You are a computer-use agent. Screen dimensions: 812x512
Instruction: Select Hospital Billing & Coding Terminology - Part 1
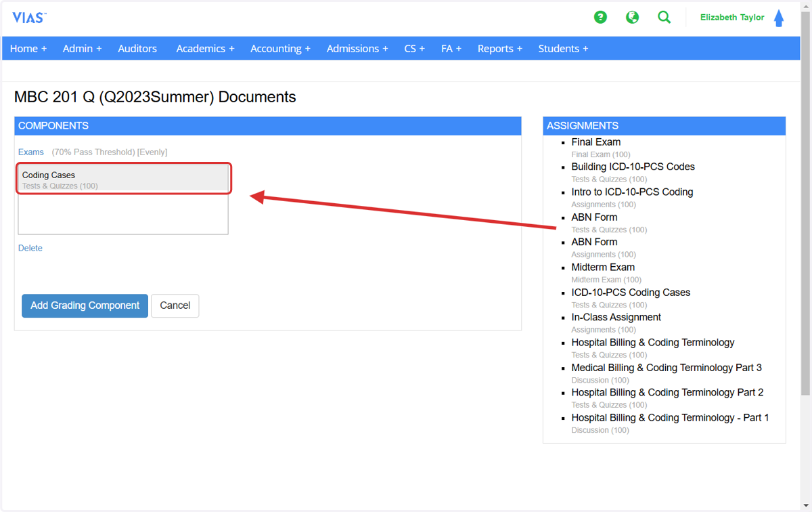[x=670, y=418]
